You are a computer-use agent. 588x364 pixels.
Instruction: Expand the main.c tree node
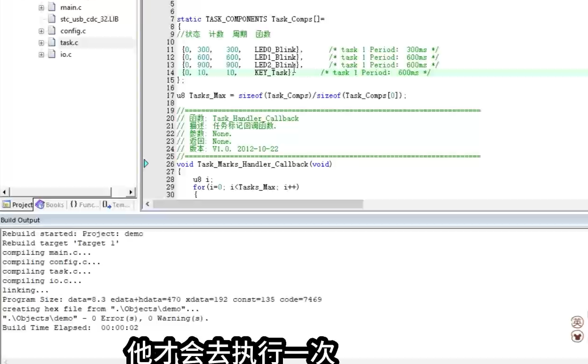pos(41,8)
